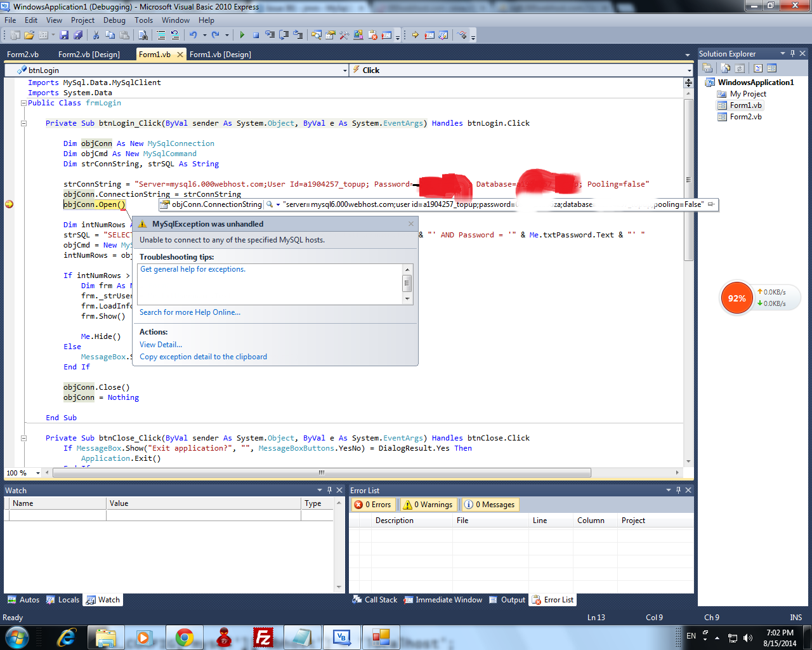Screen dimensions: 812x650
Task: Open Solution Explorer window position dropdown
Action: pos(783,53)
